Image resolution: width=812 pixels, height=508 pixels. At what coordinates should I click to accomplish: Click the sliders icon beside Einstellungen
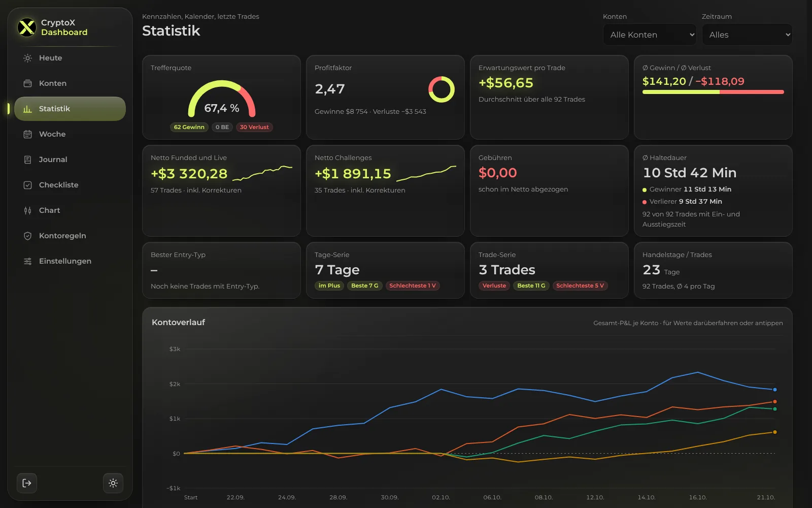[28, 261]
